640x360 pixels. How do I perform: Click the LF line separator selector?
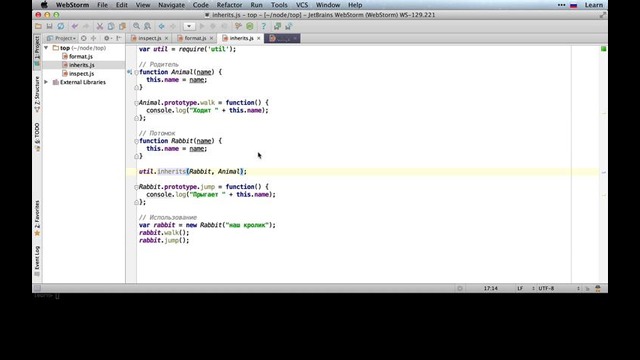pos(526,288)
